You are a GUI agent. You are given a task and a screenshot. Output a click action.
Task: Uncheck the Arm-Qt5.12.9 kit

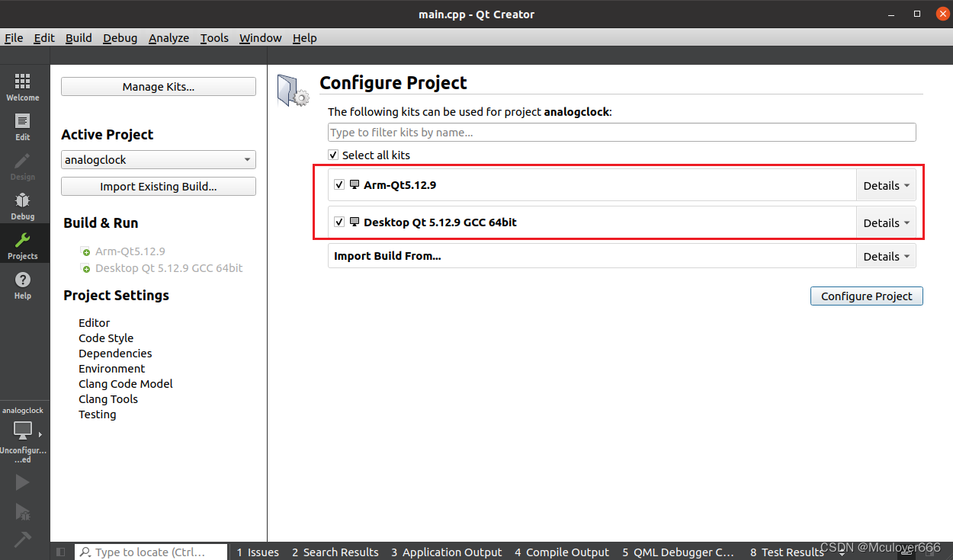tap(339, 184)
